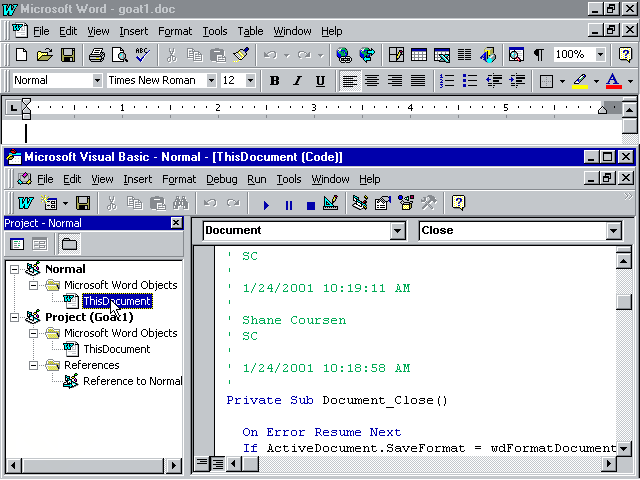The height and width of the screenshot is (480, 640).
Task: Open the font size 12 dropdown
Action: 250,80
